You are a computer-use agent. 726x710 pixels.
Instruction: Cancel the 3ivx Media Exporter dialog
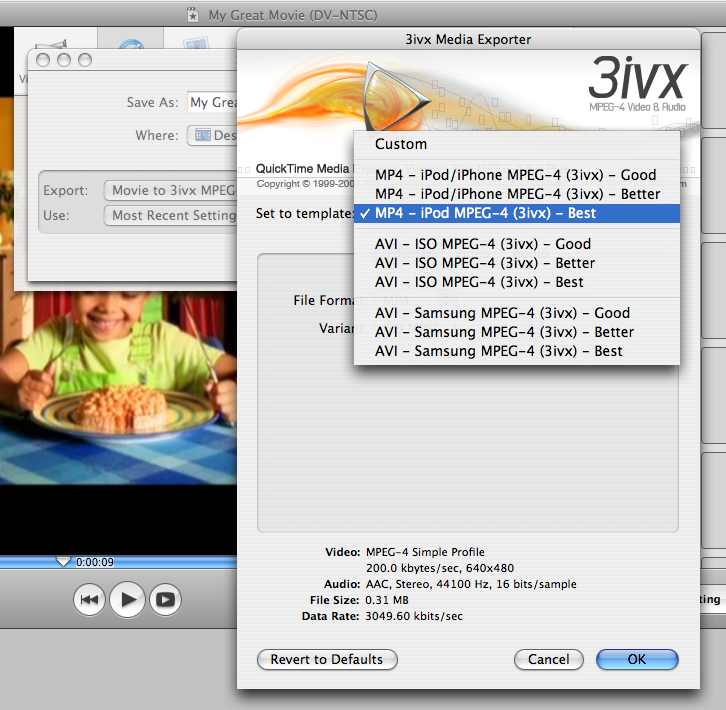tap(549, 659)
